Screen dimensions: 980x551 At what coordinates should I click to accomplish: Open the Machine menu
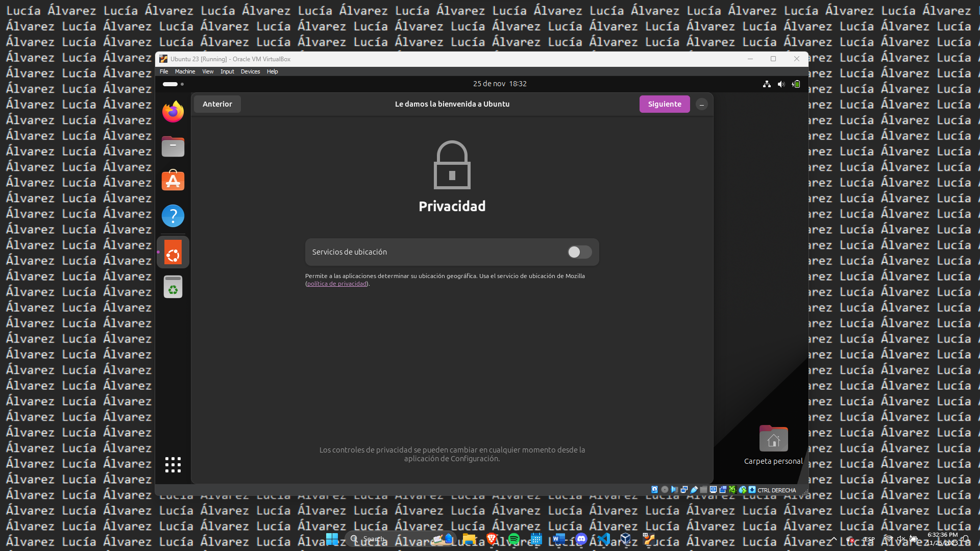[185, 71]
